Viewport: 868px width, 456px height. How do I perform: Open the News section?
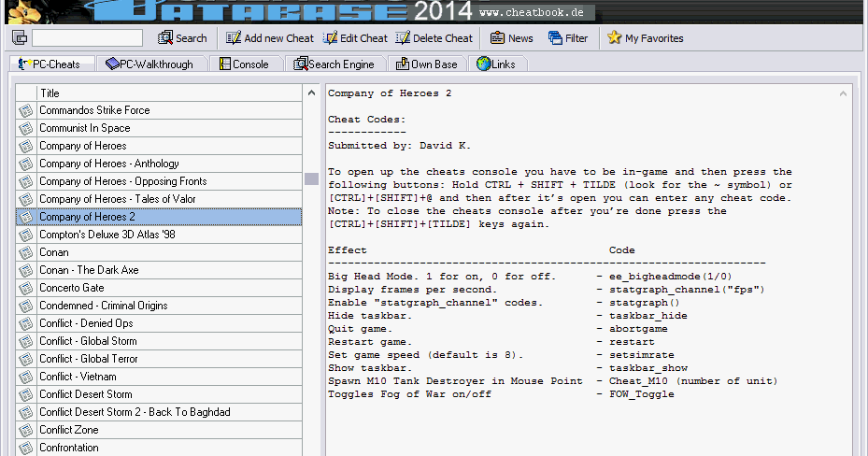[511, 38]
